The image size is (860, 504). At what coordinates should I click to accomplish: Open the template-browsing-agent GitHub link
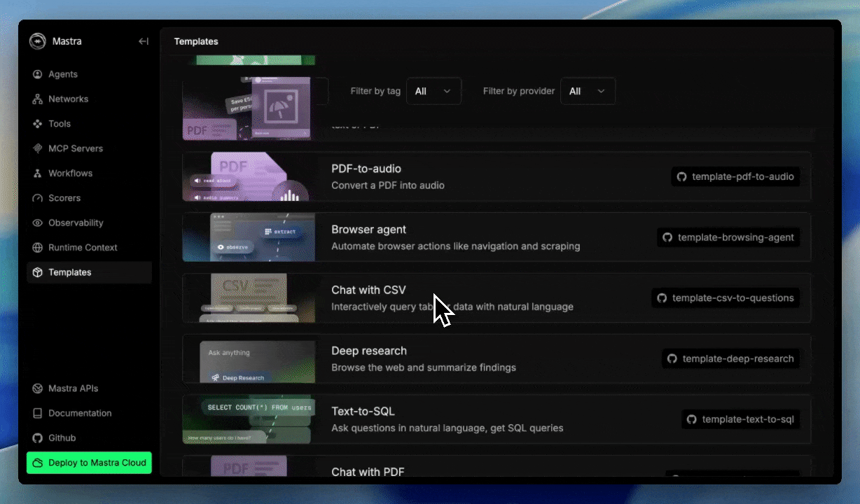point(728,237)
